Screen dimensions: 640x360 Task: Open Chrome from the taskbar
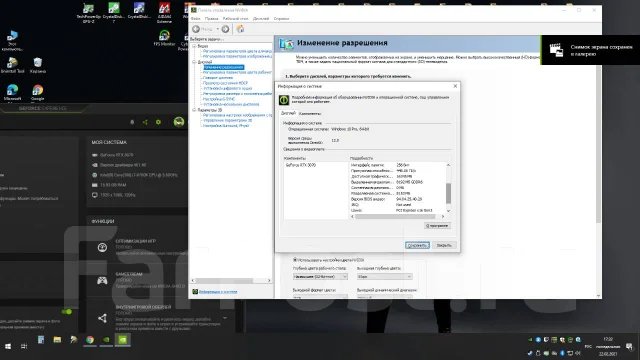[90, 340]
